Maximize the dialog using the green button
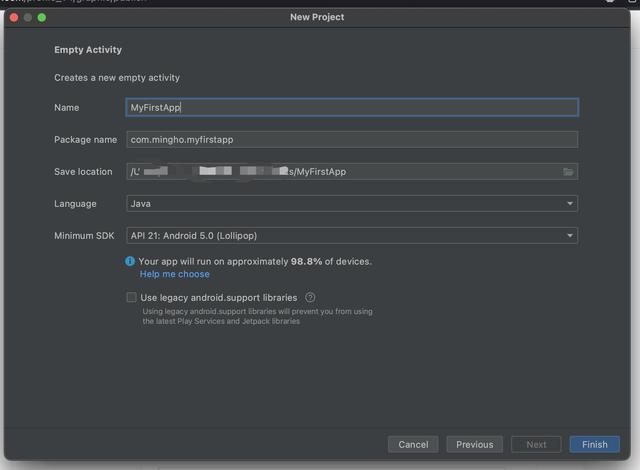The width and height of the screenshot is (640, 470). 42,17
